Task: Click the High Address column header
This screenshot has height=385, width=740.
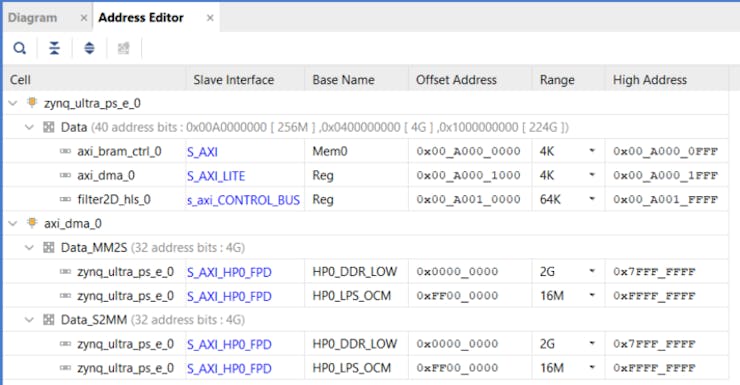Action: 667,80
